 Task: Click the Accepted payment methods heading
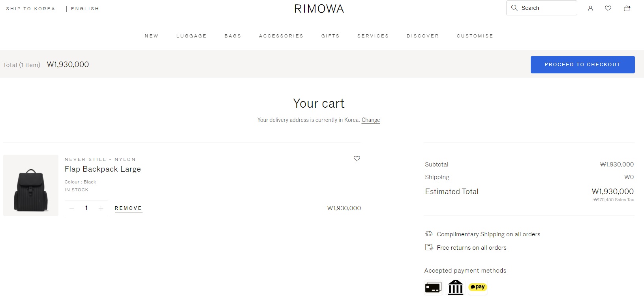point(465,271)
